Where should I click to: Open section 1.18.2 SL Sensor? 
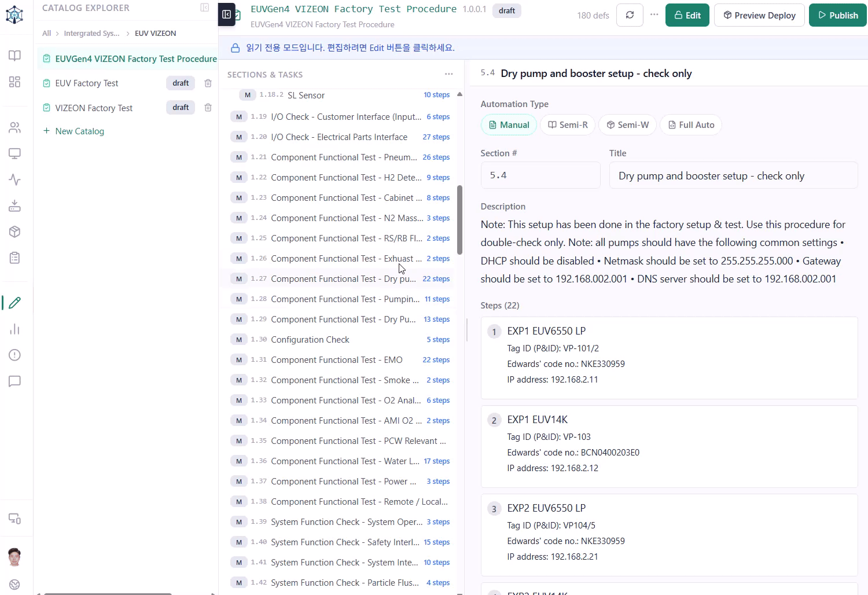click(344, 95)
